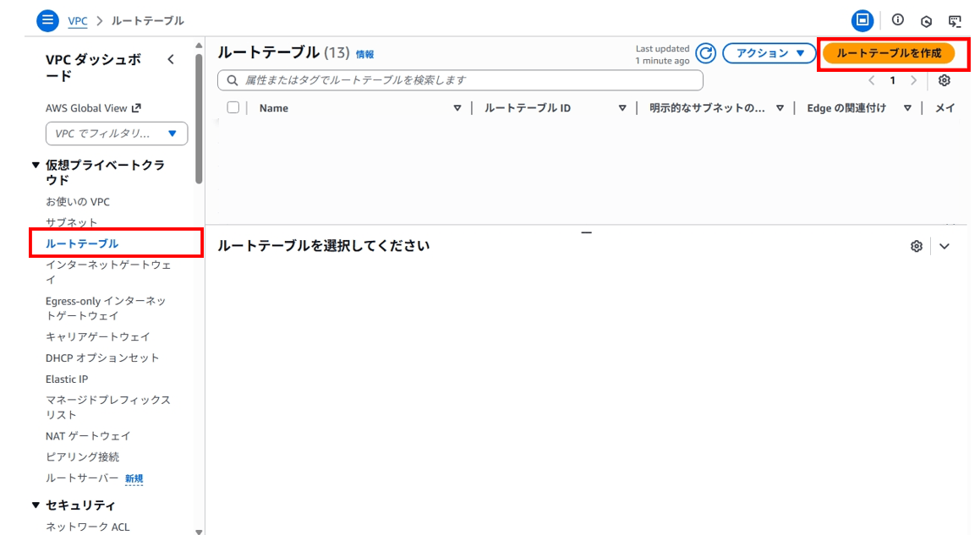Click the next page arrow in pagination
980x535 pixels.
tap(913, 80)
